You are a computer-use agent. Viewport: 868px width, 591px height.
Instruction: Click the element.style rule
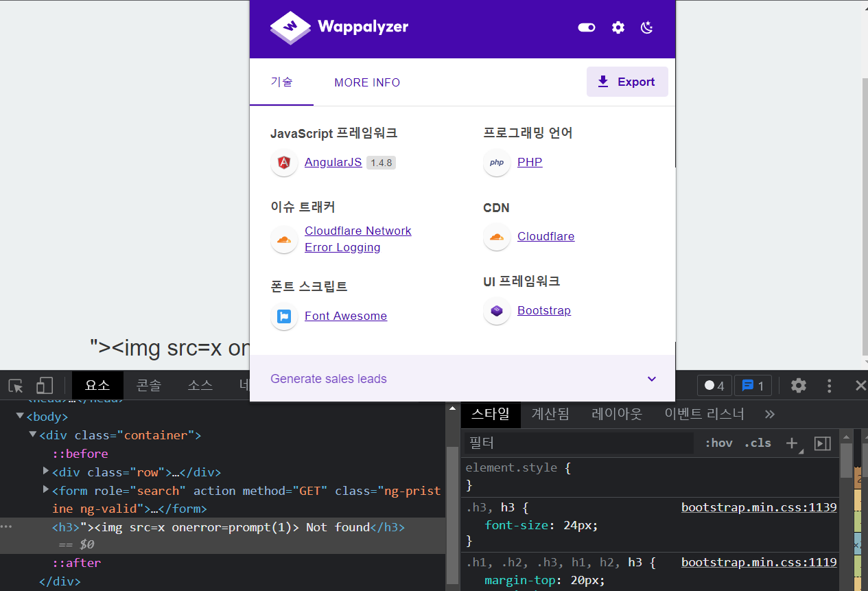pyautogui.click(x=518, y=468)
